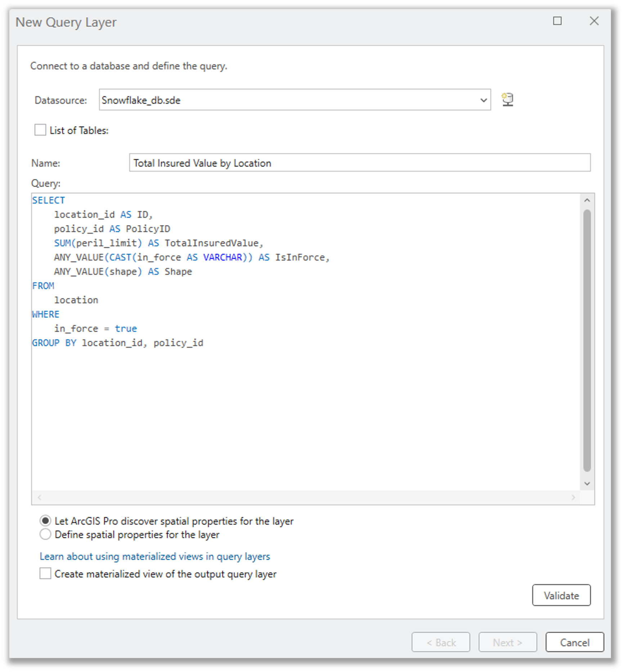Expand the Datasource dropdown
Image resolution: width=624 pixels, height=672 pixels.
click(x=484, y=100)
